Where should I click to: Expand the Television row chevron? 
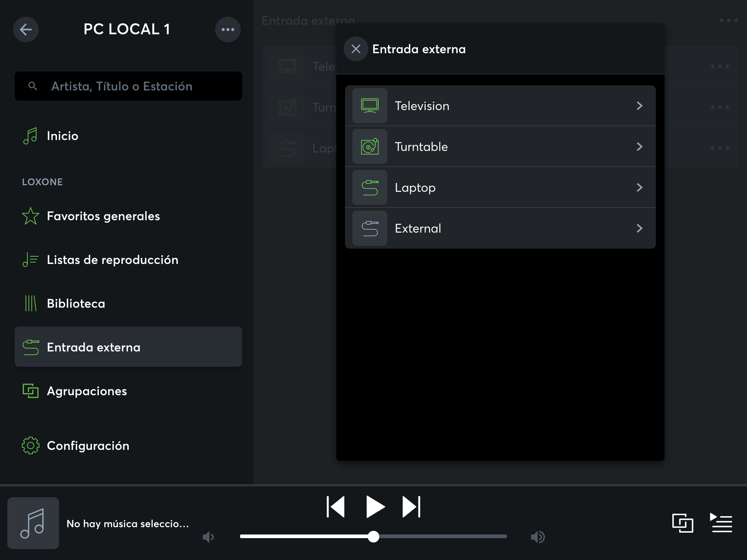(639, 106)
